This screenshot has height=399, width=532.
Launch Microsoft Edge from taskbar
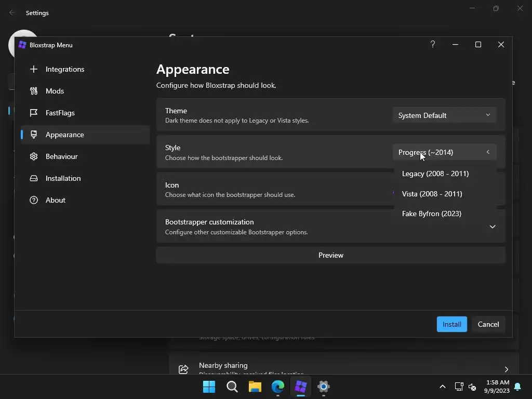(278, 387)
